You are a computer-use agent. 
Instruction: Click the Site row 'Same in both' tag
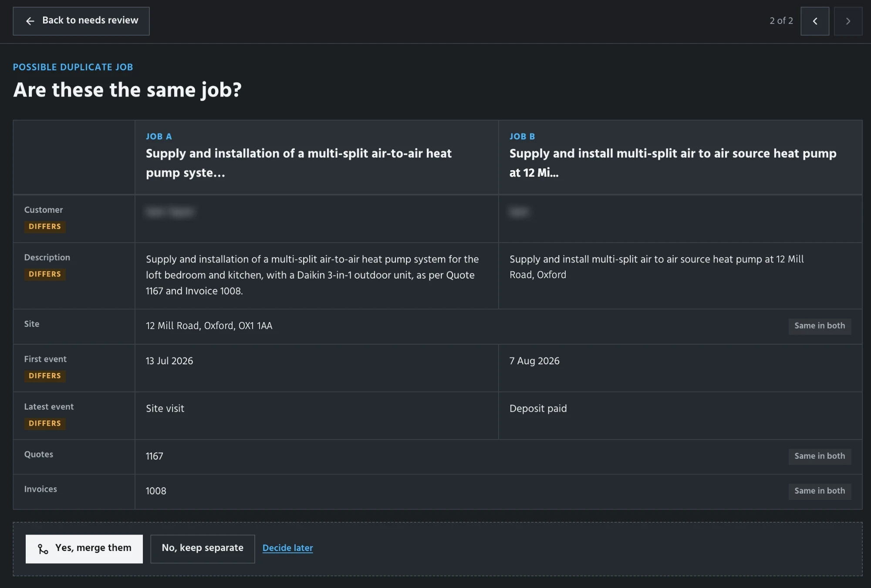819,326
